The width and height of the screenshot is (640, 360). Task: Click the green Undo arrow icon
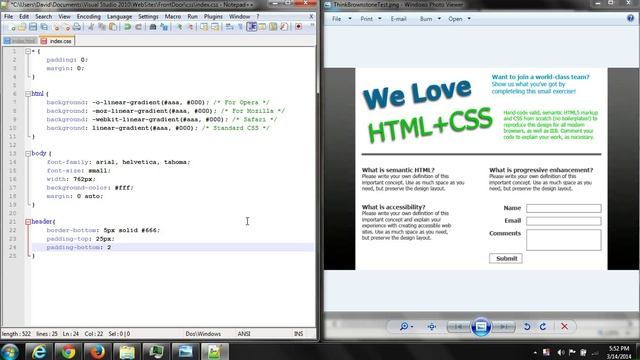coord(127,27)
